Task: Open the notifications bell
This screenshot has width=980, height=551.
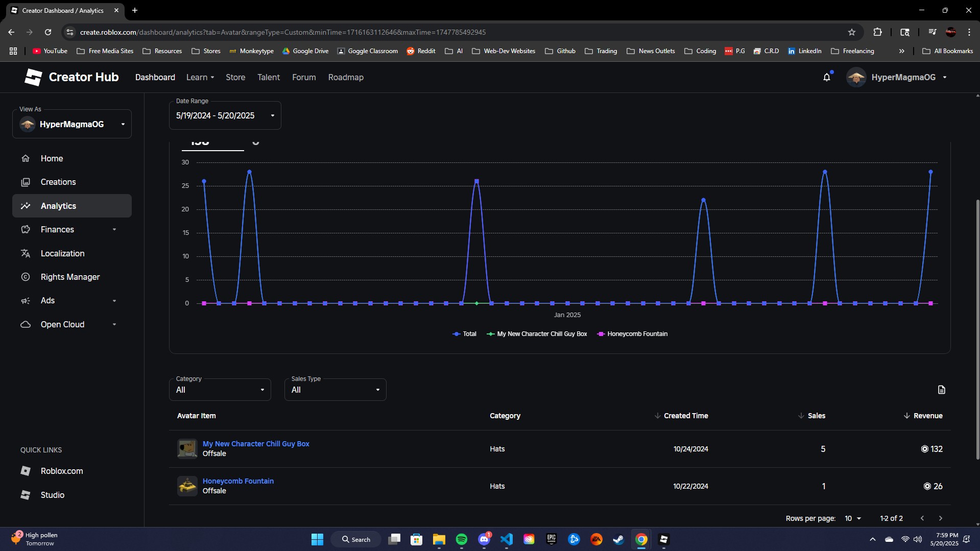Action: 827,77
